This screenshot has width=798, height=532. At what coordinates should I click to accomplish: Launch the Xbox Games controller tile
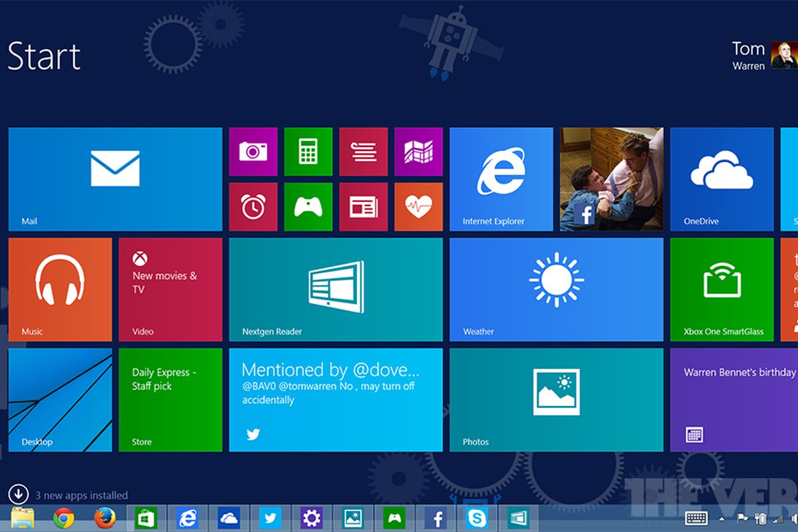308,207
